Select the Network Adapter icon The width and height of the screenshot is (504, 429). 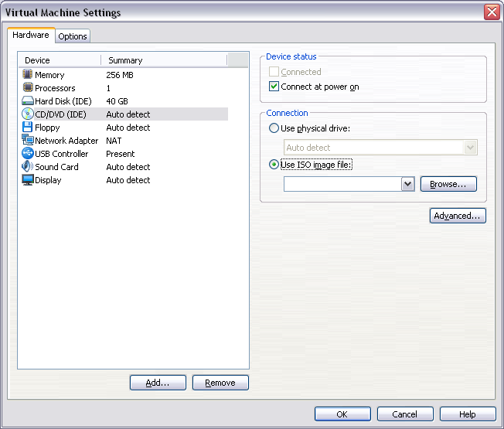(28, 140)
